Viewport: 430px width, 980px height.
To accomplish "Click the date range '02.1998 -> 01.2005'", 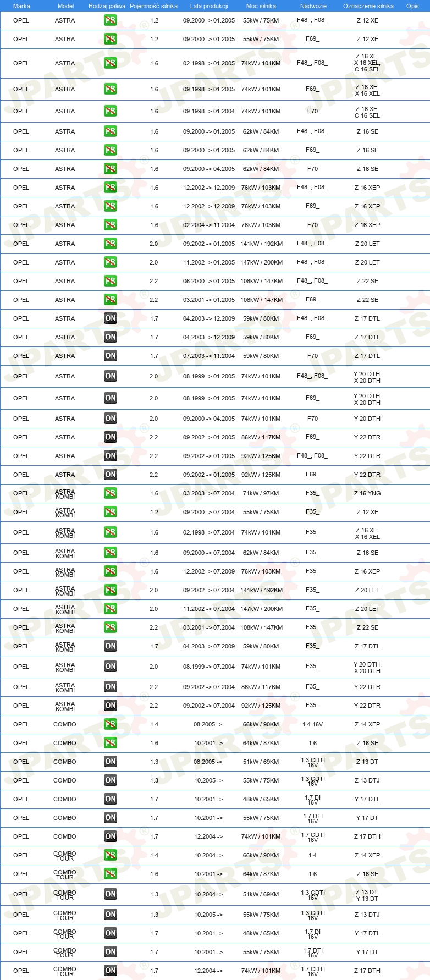I will coord(209,63).
